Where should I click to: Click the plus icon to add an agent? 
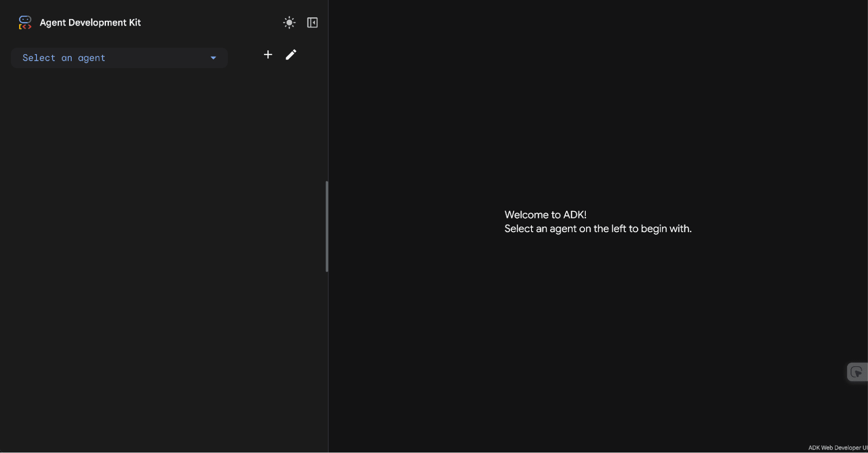click(x=268, y=55)
